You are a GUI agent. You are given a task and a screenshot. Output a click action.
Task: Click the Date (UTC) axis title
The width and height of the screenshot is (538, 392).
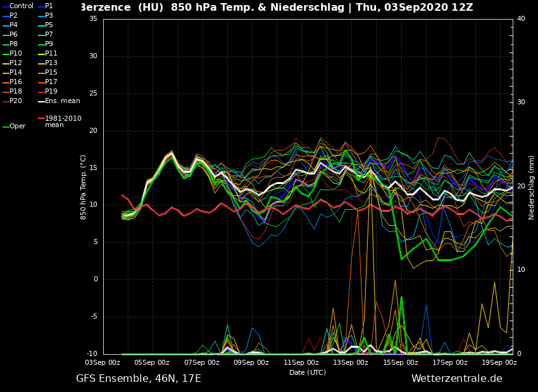(308, 372)
